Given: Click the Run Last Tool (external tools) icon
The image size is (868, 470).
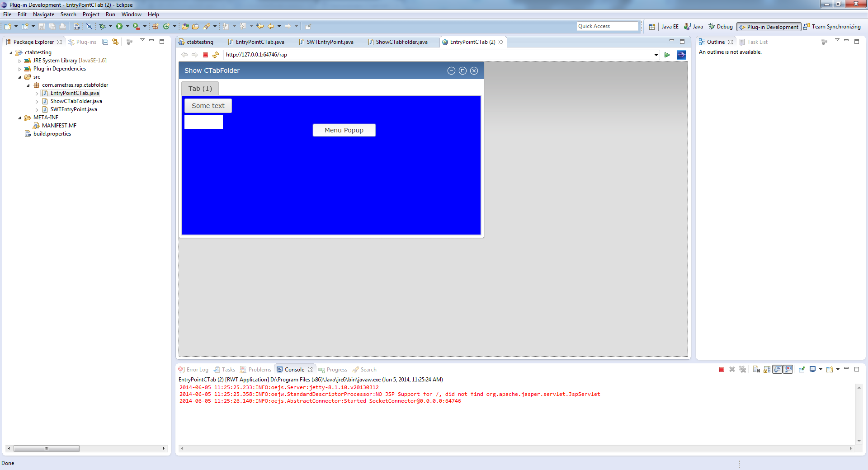Looking at the screenshot, I should [x=136, y=26].
